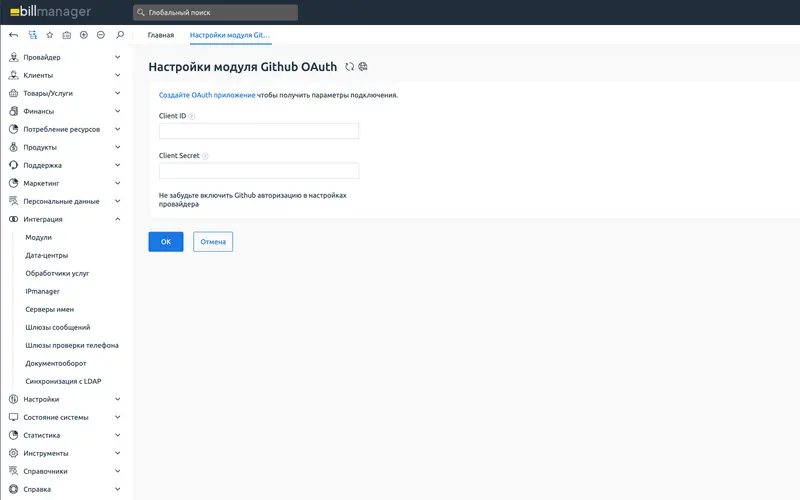The height and width of the screenshot is (500, 800).
Task: Click the Потребление ресурсов chart icon
Action: 14,129
